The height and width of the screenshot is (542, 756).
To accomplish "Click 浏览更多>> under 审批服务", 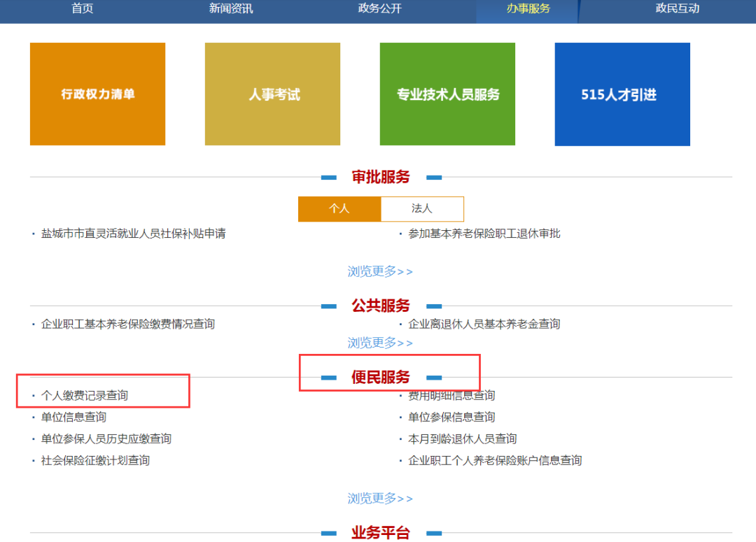I will 380,271.
